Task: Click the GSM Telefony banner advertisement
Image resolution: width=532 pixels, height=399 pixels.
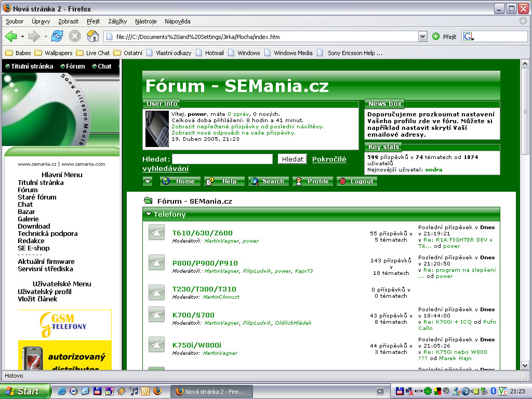Action: click(x=65, y=325)
